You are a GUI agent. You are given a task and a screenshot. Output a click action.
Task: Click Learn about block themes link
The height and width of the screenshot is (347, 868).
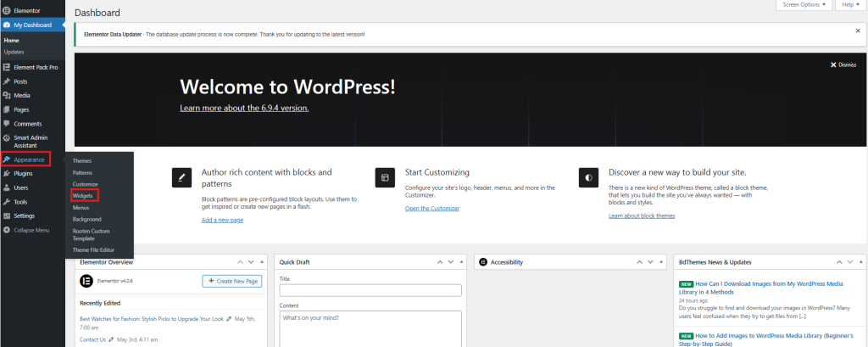pos(642,215)
